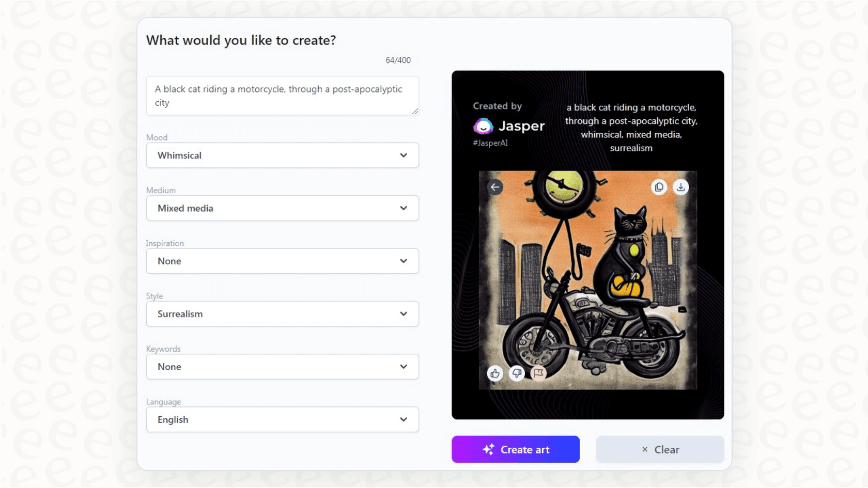Image resolution: width=868 pixels, height=488 pixels.
Task: Click the prompt box resize handle
Action: pyautogui.click(x=415, y=111)
